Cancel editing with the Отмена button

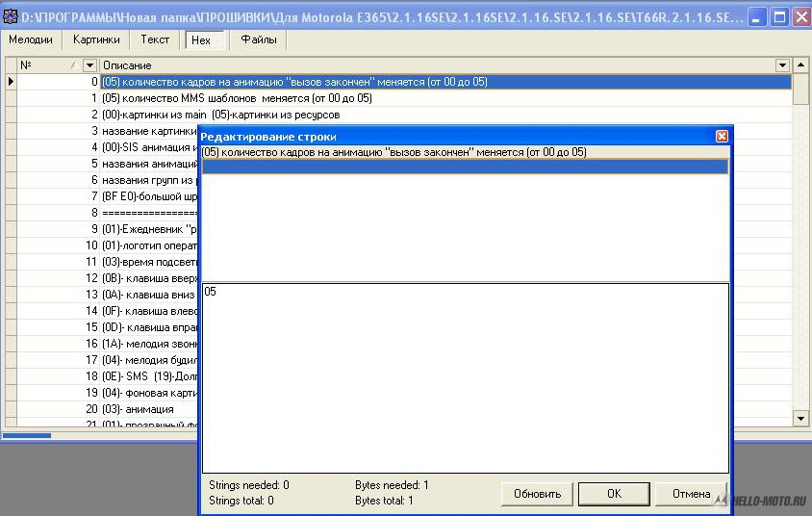tap(691, 494)
